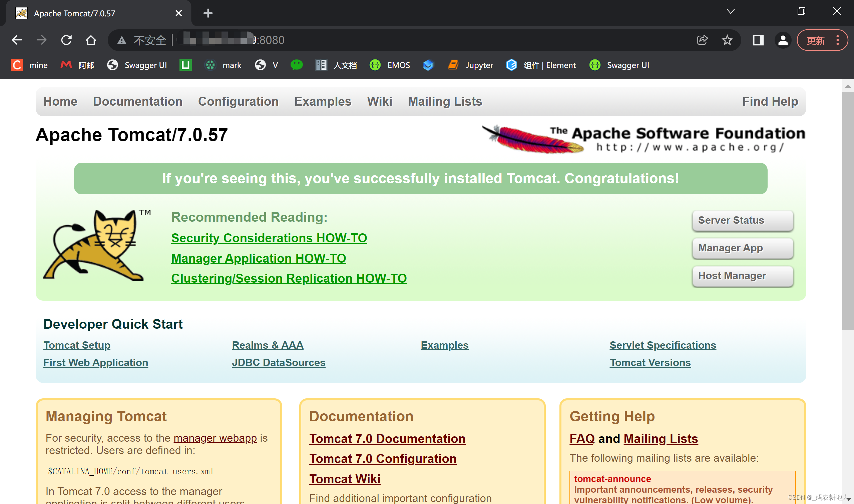Open new browser tab
The image size is (854, 504).
tap(207, 13)
